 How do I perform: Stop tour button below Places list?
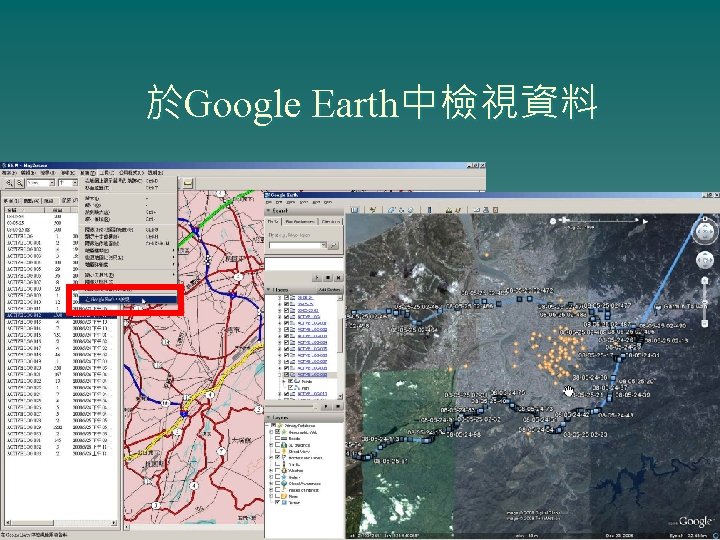tap(338, 406)
